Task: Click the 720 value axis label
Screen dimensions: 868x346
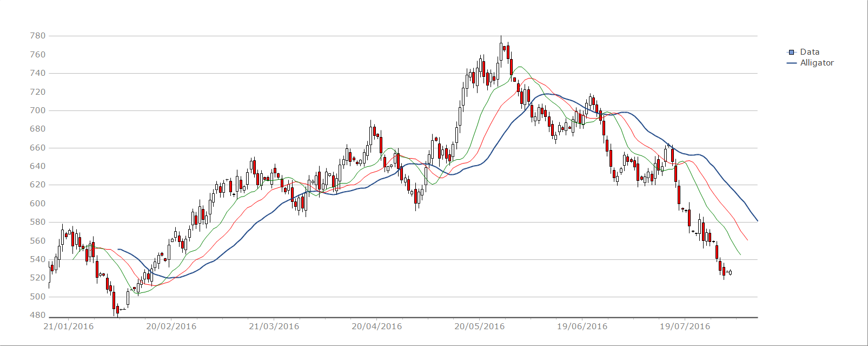Action: click(x=38, y=92)
